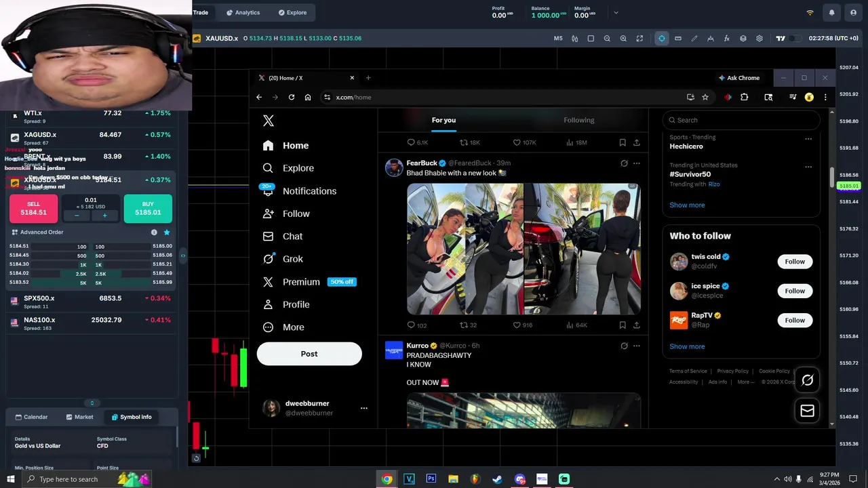Click the zoom in magnifier on chart toolbar

pyautogui.click(x=623, y=39)
